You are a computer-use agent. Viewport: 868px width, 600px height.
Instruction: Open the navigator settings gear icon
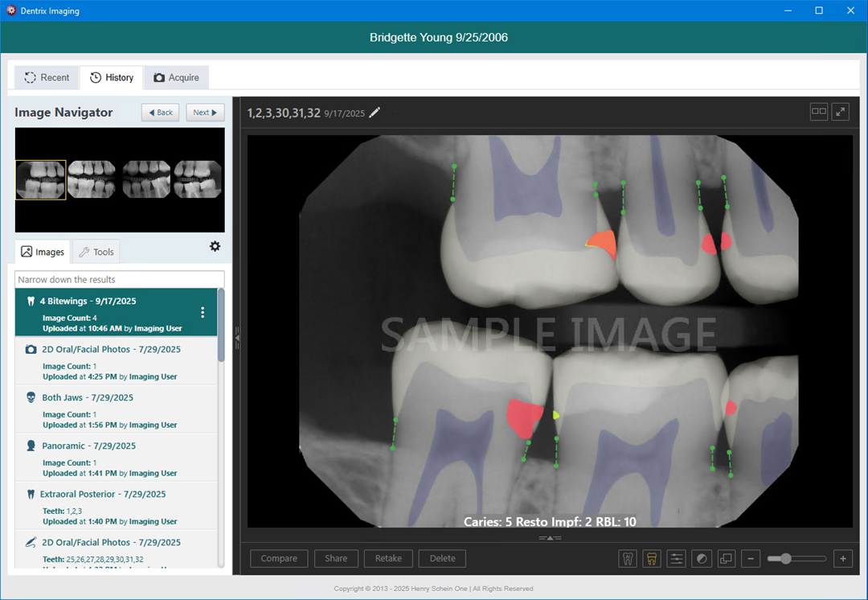click(215, 246)
